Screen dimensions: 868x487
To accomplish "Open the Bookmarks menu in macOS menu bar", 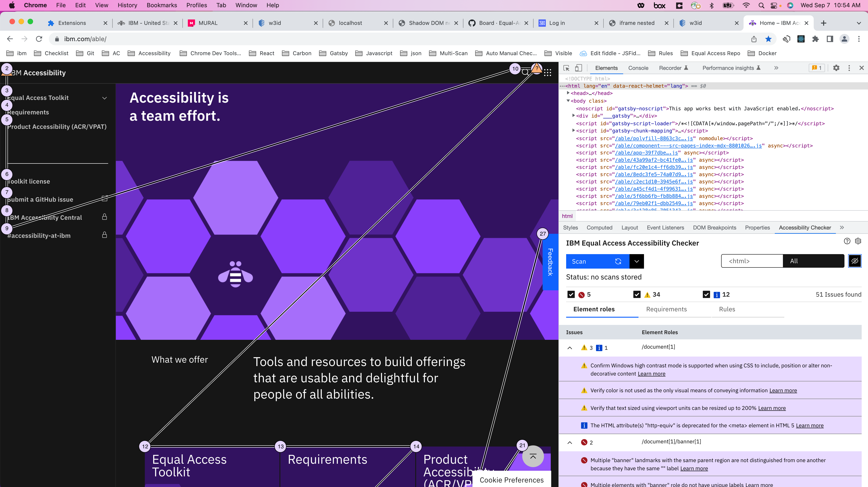I will point(162,5).
